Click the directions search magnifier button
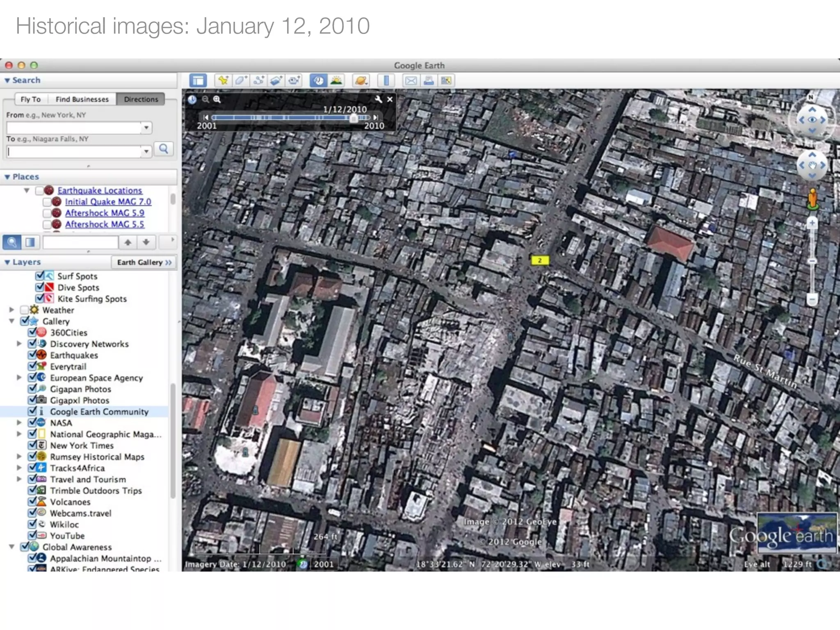Image resolution: width=840 pixels, height=630 pixels. click(x=163, y=149)
